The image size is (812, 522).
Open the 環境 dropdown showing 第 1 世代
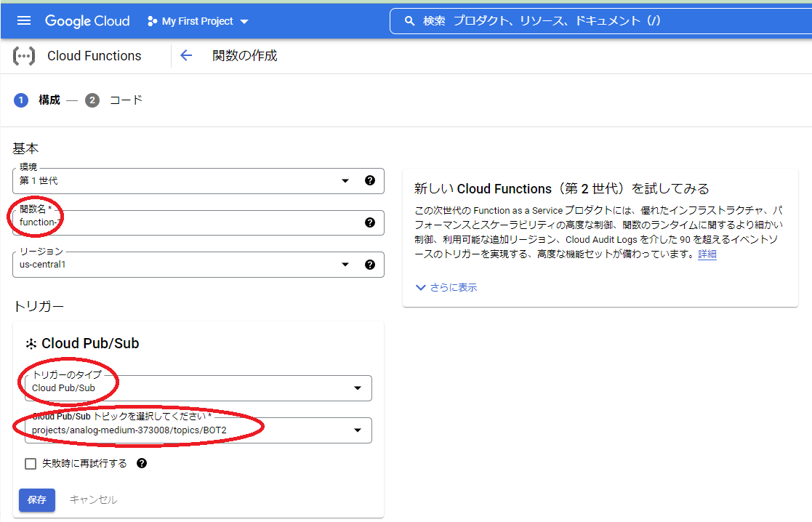(198, 181)
